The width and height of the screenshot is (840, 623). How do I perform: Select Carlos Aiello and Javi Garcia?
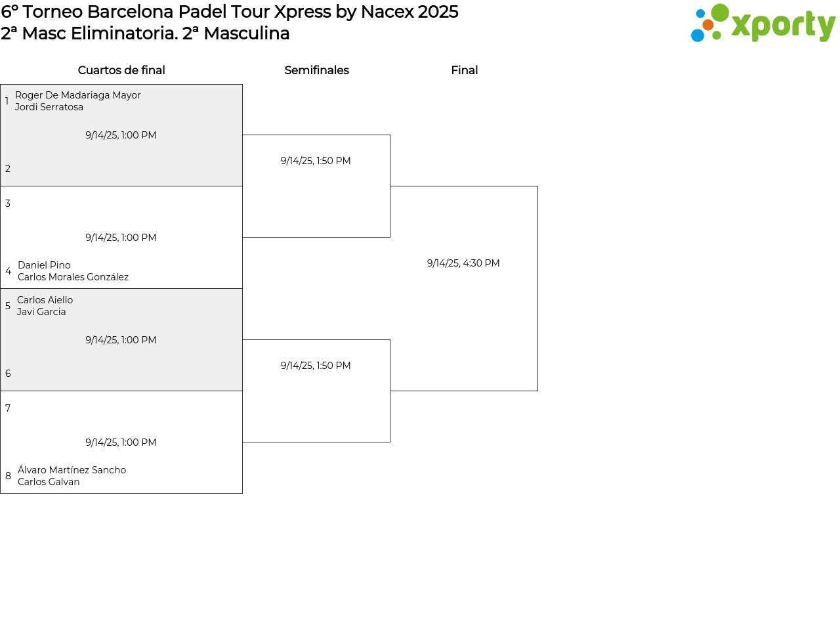point(45,306)
